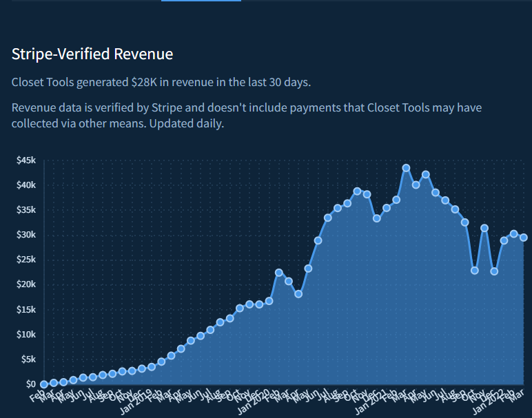Click the $35k y-axis label

coord(26,210)
